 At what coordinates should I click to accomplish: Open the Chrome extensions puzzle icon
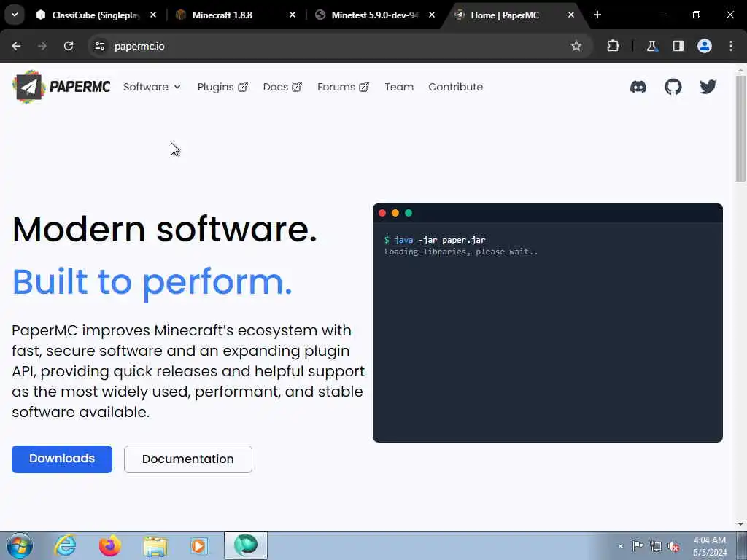613,46
